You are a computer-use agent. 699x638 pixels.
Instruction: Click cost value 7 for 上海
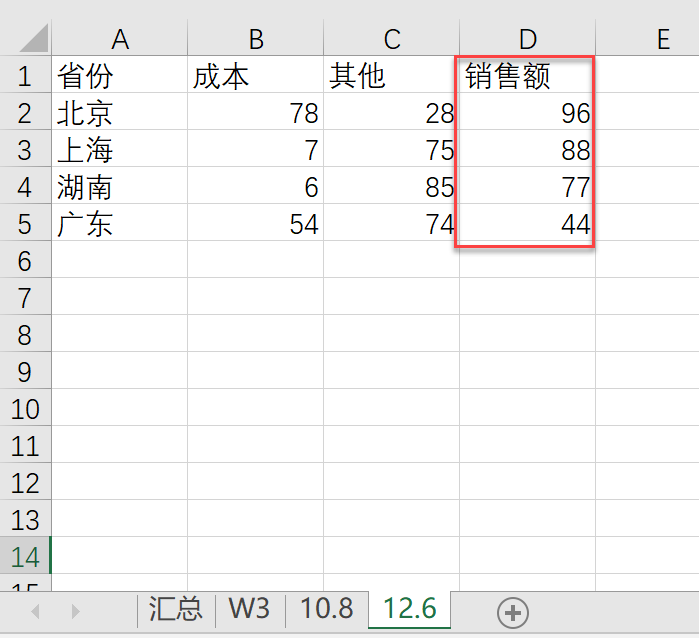(255, 149)
